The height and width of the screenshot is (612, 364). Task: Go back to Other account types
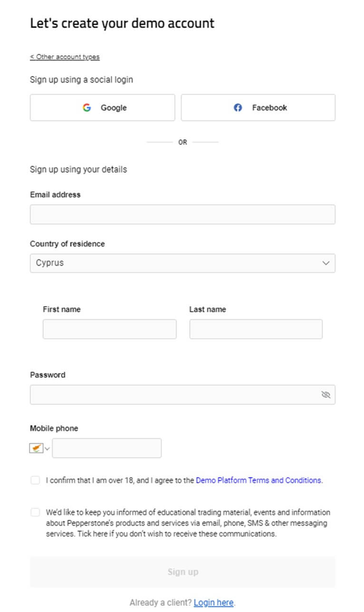(65, 57)
